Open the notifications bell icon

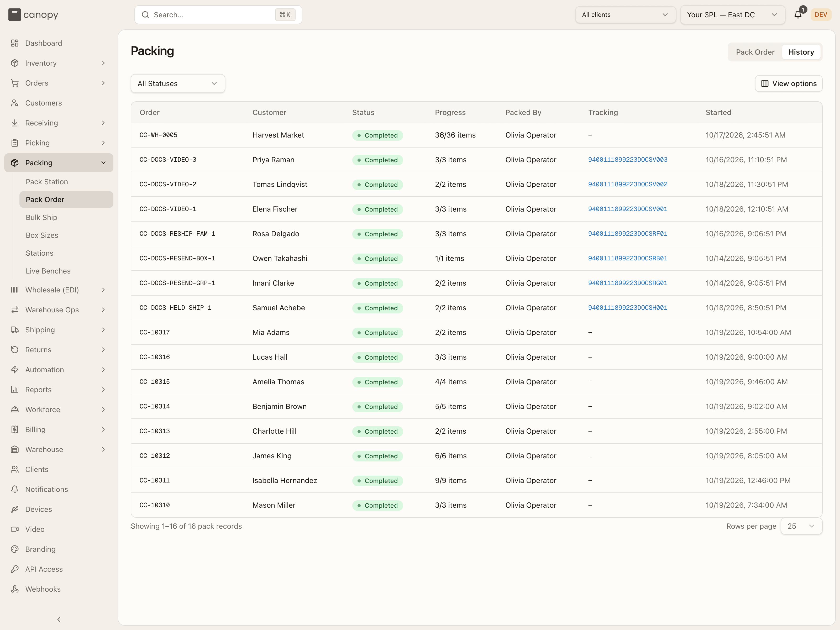click(x=798, y=15)
